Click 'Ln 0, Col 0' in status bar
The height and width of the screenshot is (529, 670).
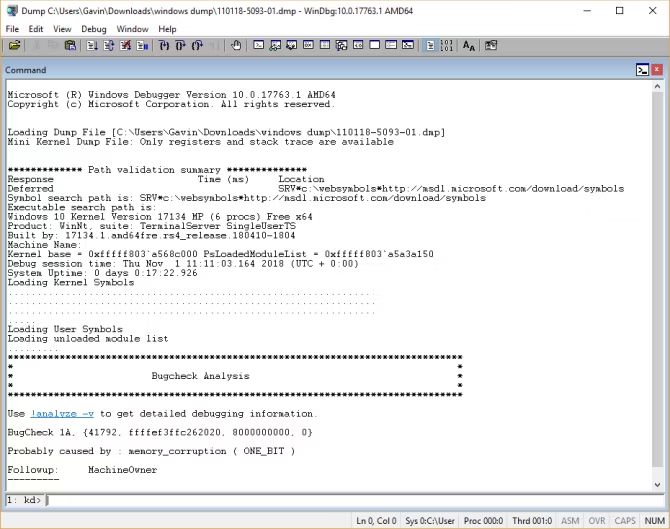click(x=376, y=521)
